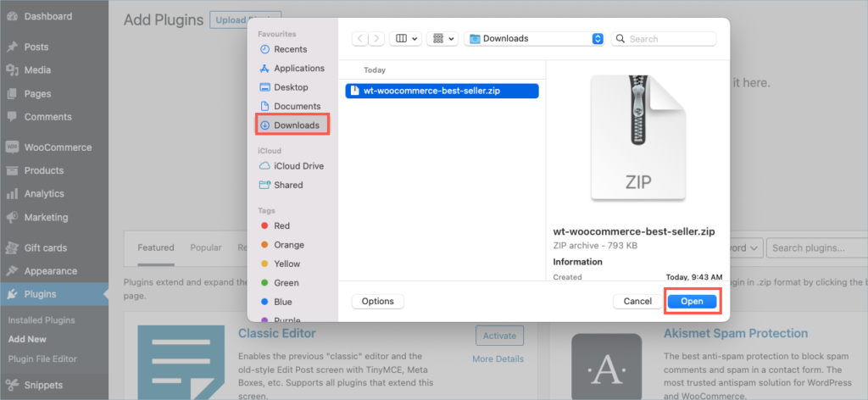Select the Green tag
The width and height of the screenshot is (868, 400).
click(x=280, y=283)
